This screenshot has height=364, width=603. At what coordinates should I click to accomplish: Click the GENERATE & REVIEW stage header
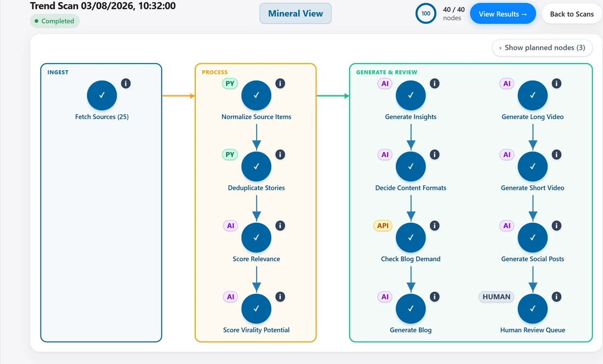(386, 72)
